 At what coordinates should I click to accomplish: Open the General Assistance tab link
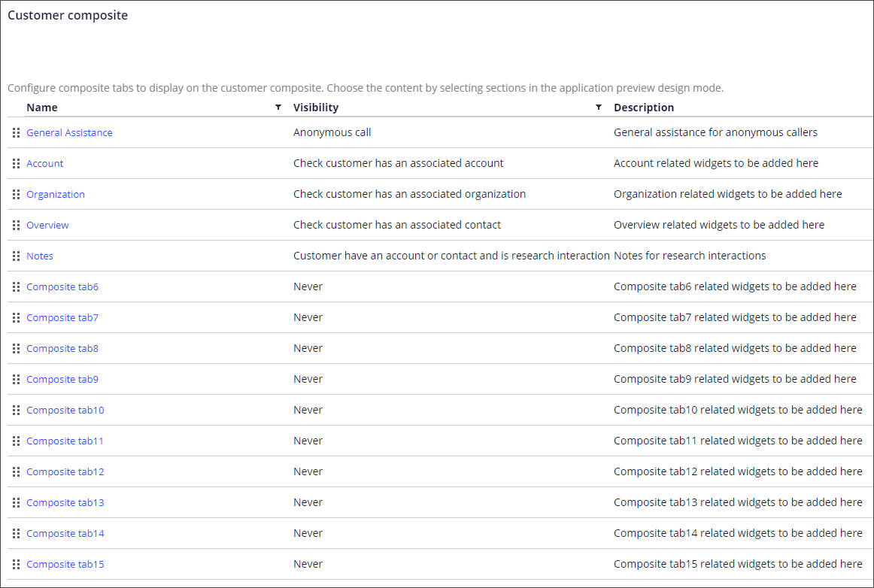click(x=69, y=133)
